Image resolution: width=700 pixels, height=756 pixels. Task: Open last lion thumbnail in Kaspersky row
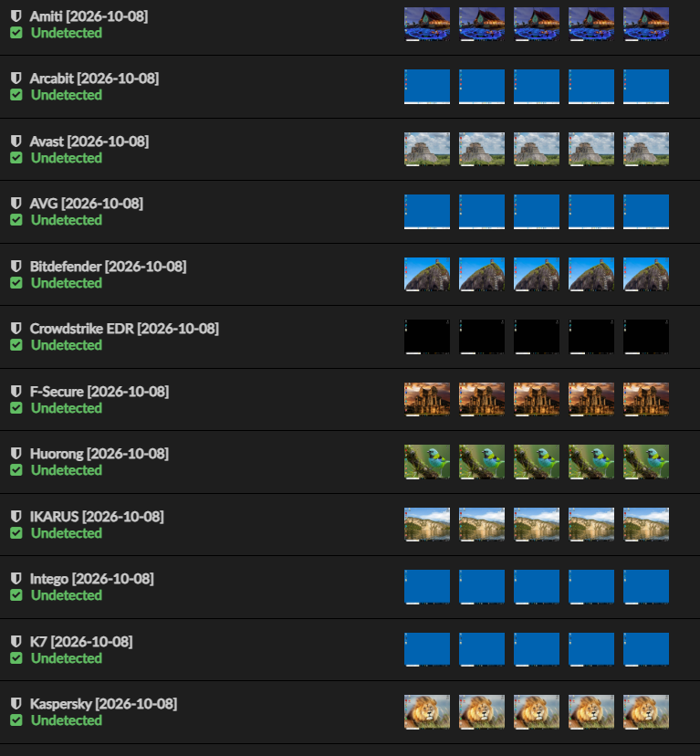[646, 711]
